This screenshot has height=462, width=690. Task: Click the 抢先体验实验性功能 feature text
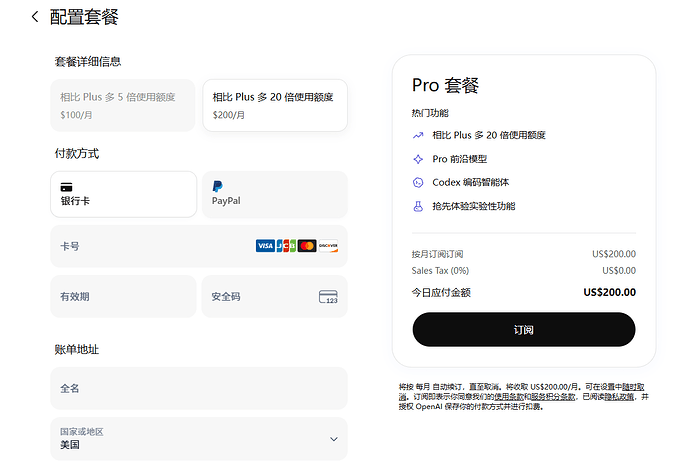[473, 206]
